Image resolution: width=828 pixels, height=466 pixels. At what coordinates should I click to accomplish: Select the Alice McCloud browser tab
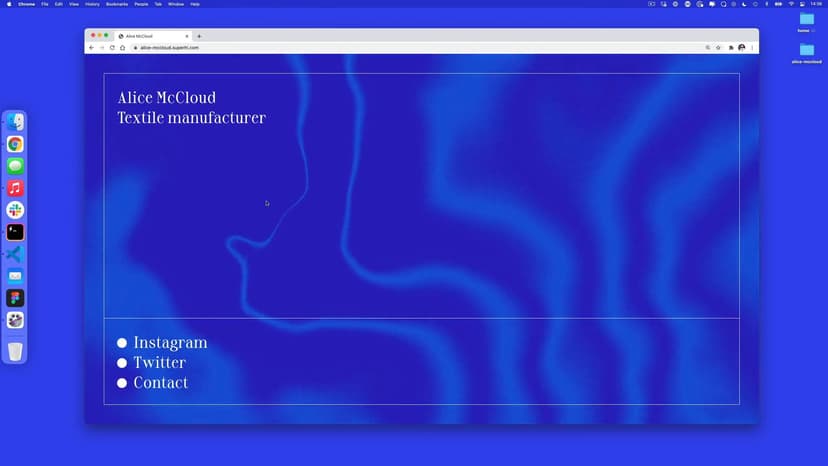pyautogui.click(x=150, y=36)
